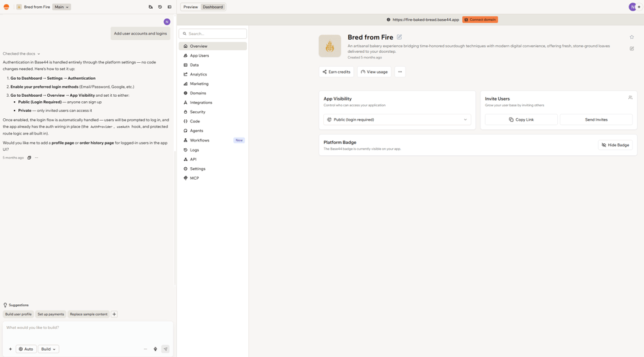644x357 pixels.
Task: Click the Suggestions lightbulb icon
Action: point(5,305)
